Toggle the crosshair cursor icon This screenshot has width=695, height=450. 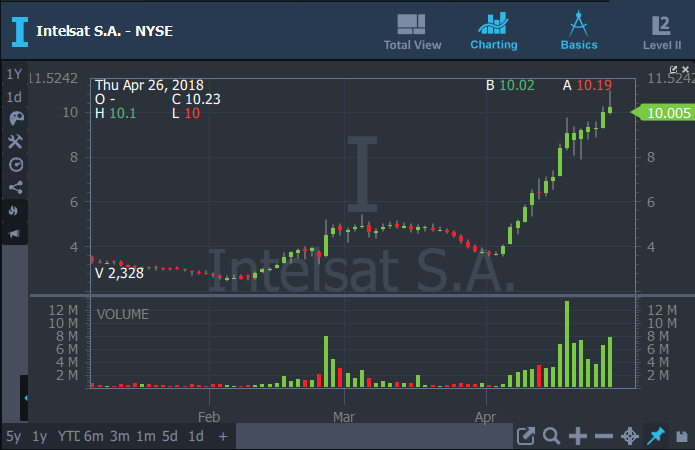pyautogui.click(x=629, y=436)
